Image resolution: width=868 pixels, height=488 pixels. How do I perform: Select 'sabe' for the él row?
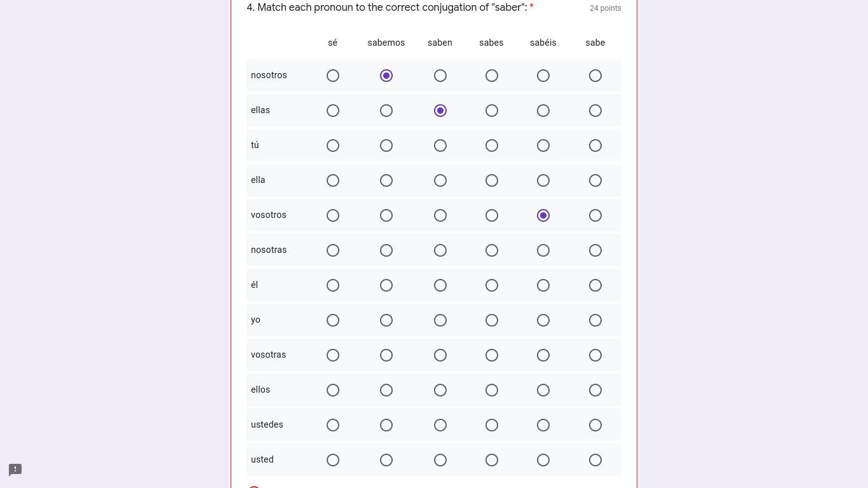(x=595, y=285)
